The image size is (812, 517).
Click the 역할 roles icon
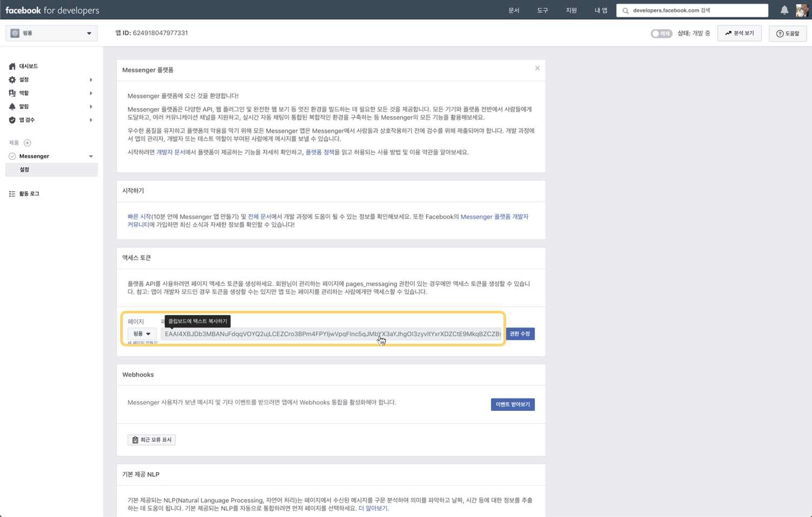point(12,93)
